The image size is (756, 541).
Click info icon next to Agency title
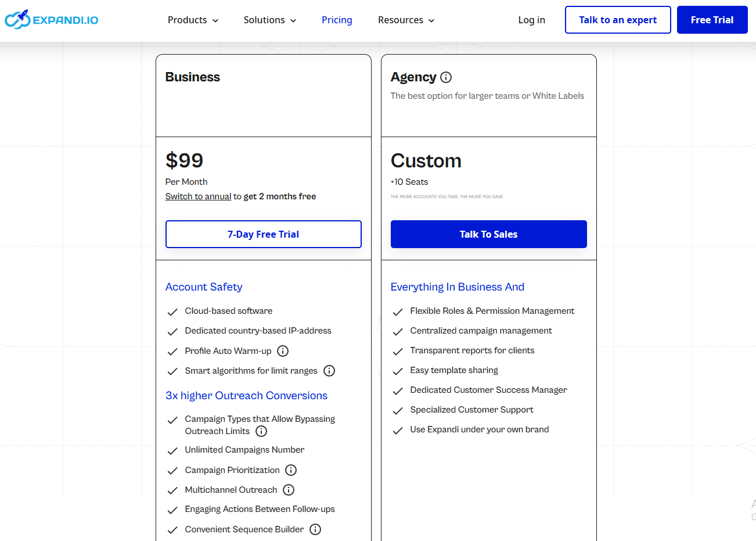(x=446, y=77)
